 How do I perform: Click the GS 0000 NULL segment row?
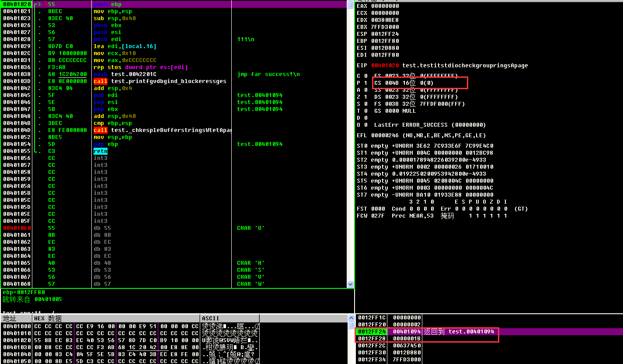[x=395, y=111]
